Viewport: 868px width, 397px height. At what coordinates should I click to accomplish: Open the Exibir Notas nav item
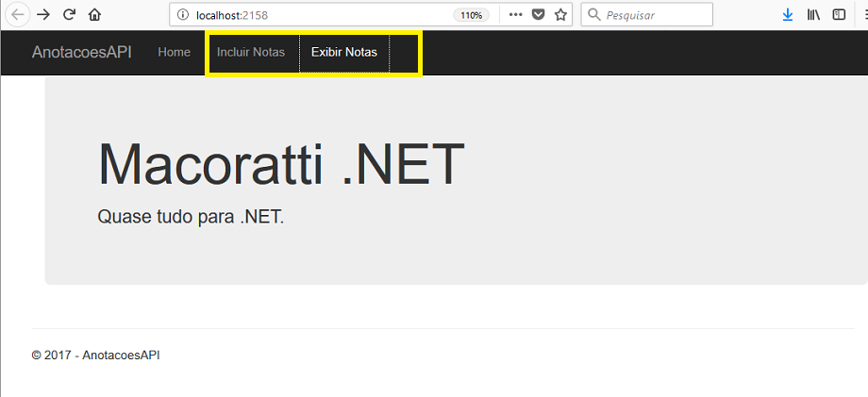(x=343, y=52)
